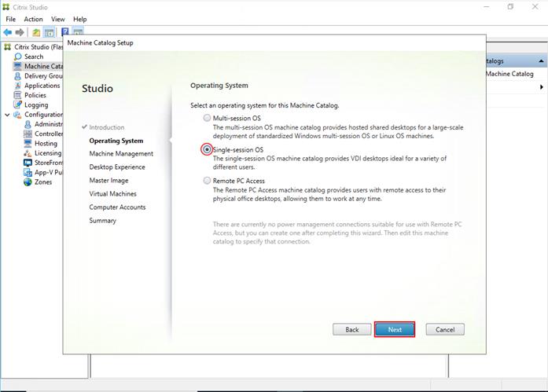Click Desktop Experience wizard step

pyautogui.click(x=117, y=167)
